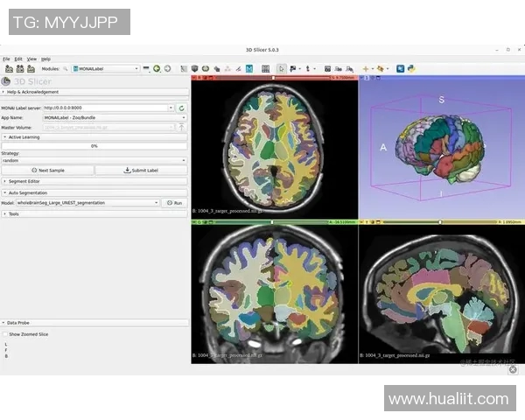
Task: Click the sagittal brain slice view
Action: pyautogui.click(x=441, y=293)
